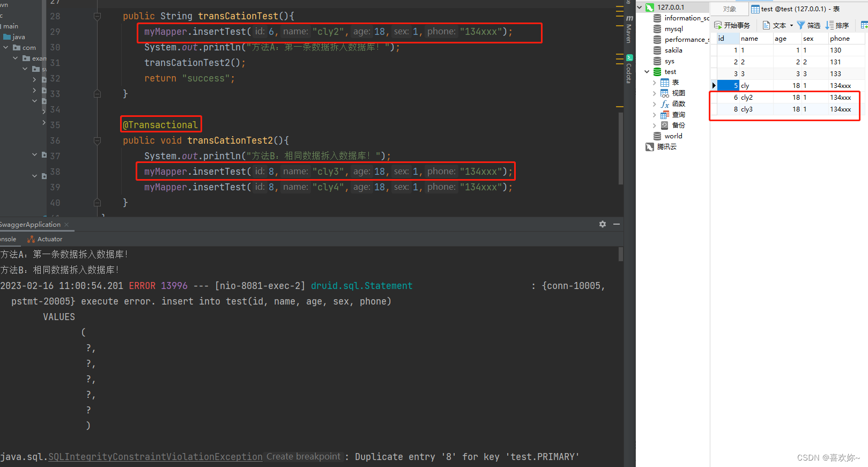Select the selected cell with id 5
Image resolution: width=868 pixels, height=467 pixels.
729,86
